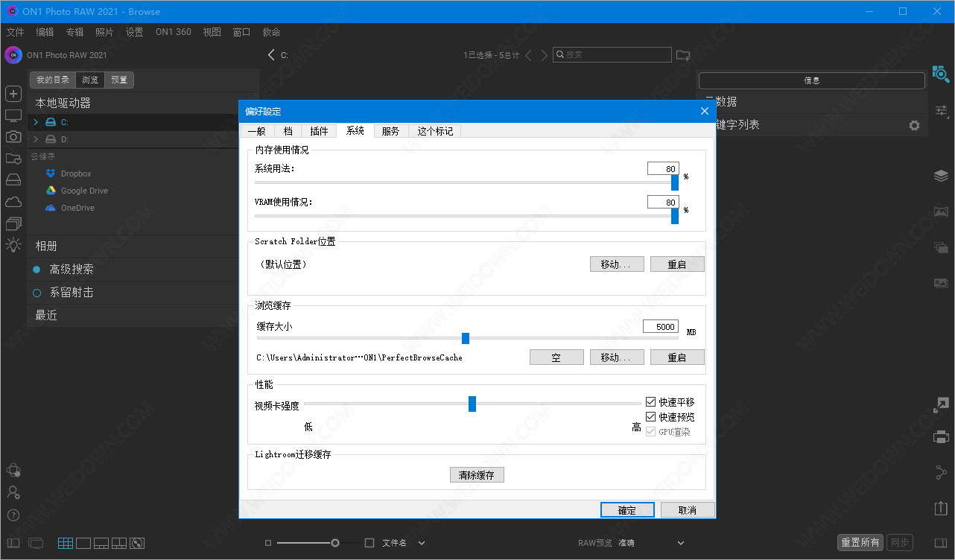Click the Print icon in the right toolbar
Image resolution: width=955 pixels, height=560 pixels.
point(941,436)
